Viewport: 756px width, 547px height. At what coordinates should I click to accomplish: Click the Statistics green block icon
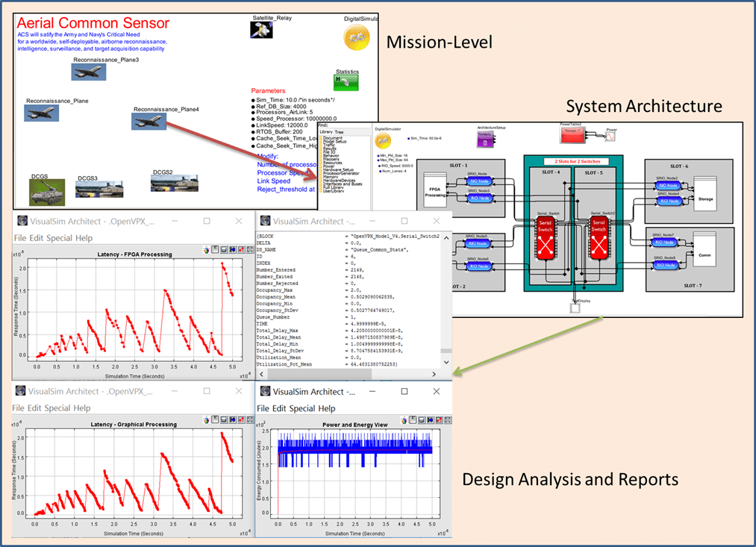click(346, 84)
